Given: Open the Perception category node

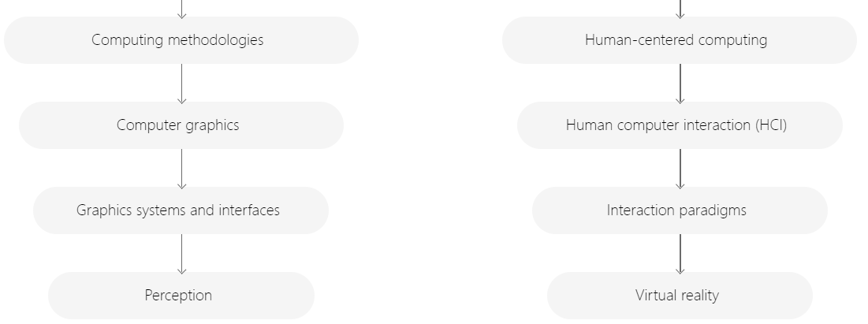Looking at the screenshot, I should 181,295.
